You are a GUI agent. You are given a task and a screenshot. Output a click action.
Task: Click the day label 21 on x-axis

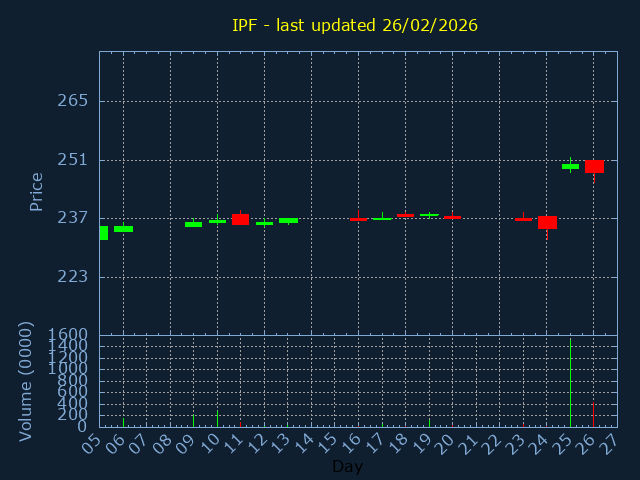click(x=467, y=443)
